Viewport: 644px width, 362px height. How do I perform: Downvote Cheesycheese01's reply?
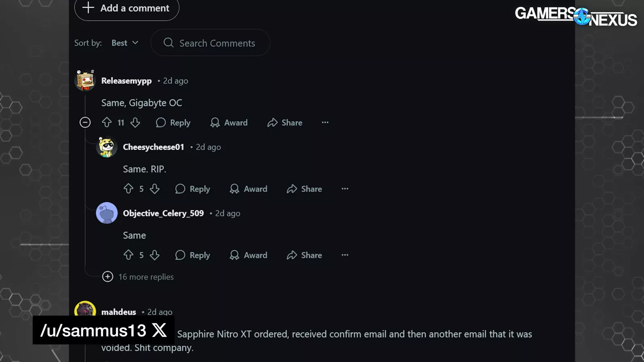[155, 189]
